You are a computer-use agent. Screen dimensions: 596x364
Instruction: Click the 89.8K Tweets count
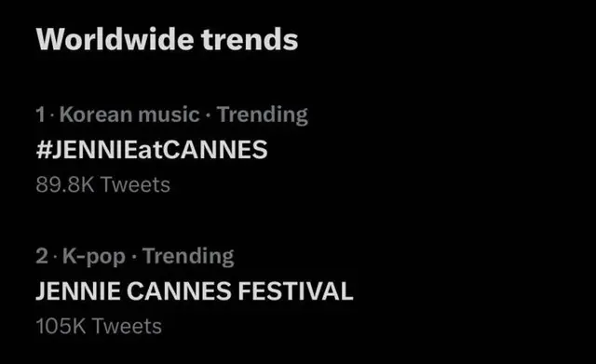click(103, 184)
